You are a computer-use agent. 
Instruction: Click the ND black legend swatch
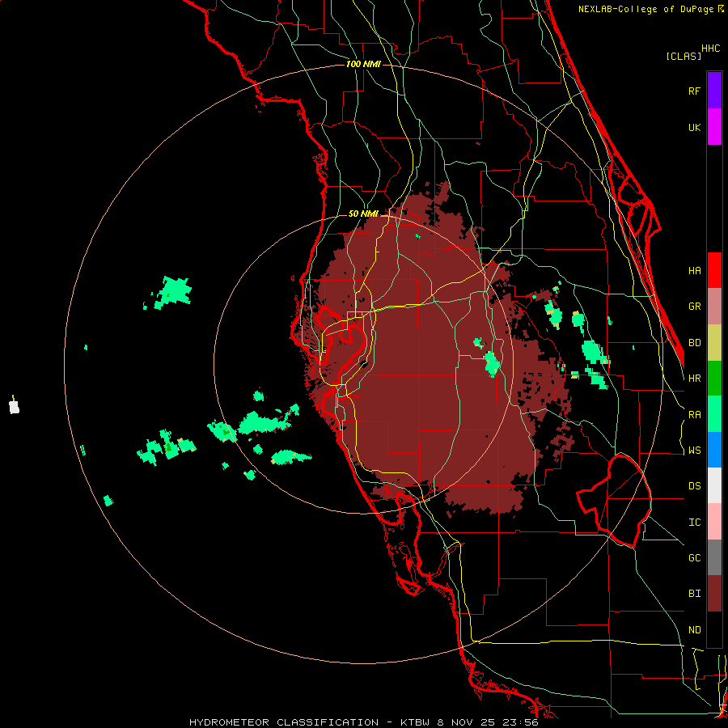click(714, 629)
